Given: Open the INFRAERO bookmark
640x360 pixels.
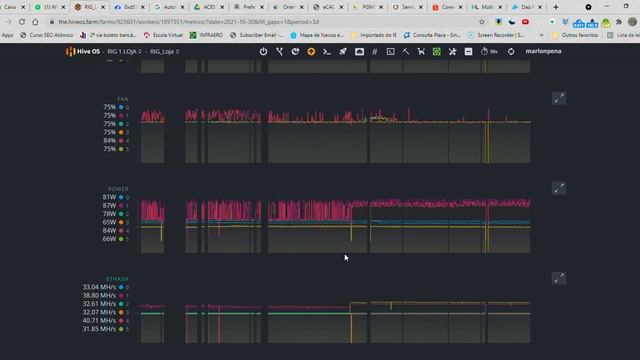Looking at the screenshot, I should pos(207,35).
